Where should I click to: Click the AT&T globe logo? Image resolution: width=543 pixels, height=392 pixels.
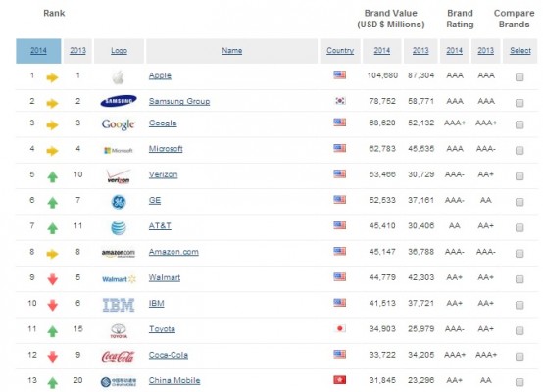tap(119, 227)
